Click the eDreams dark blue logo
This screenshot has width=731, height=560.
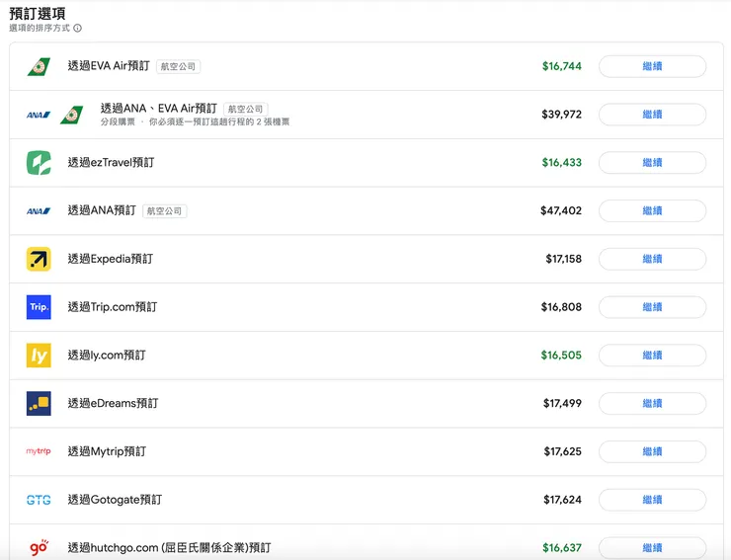(x=39, y=403)
